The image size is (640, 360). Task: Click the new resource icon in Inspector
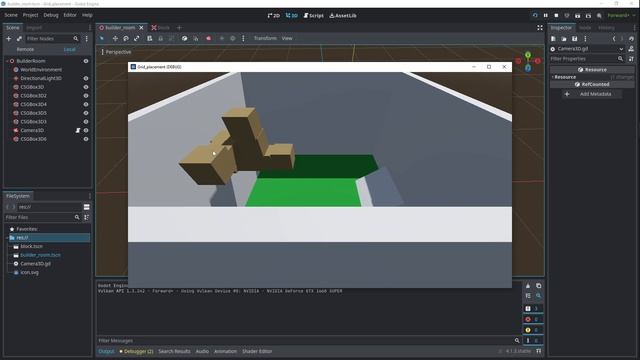553,39
